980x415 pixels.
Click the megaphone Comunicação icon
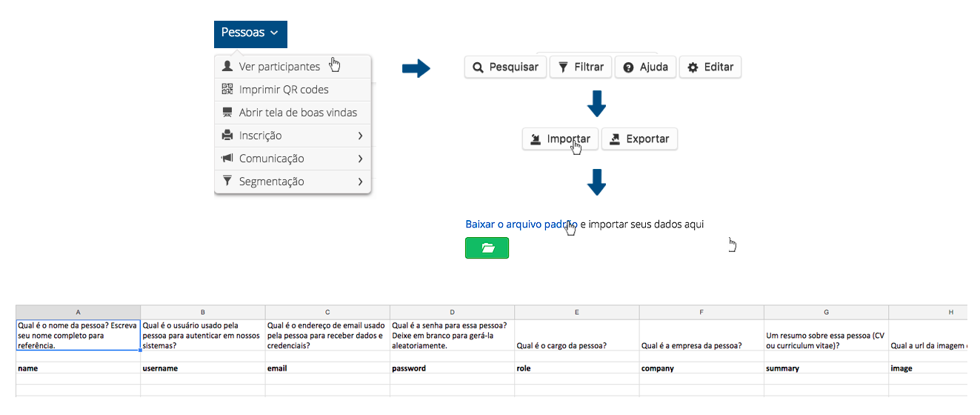[227, 159]
